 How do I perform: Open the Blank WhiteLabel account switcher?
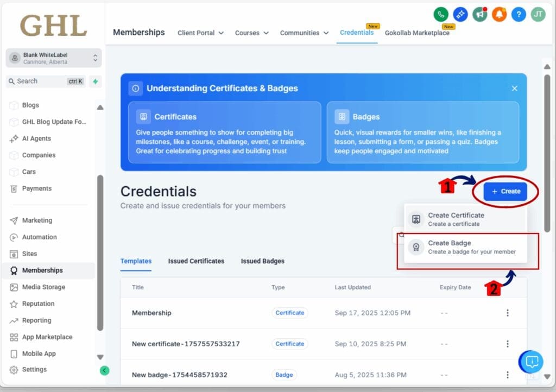[54, 58]
